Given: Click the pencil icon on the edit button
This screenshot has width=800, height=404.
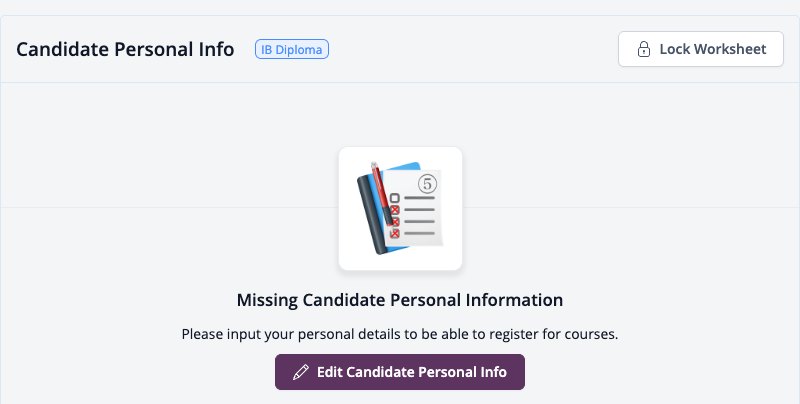Looking at the screenshot, I should click(301, 372).
